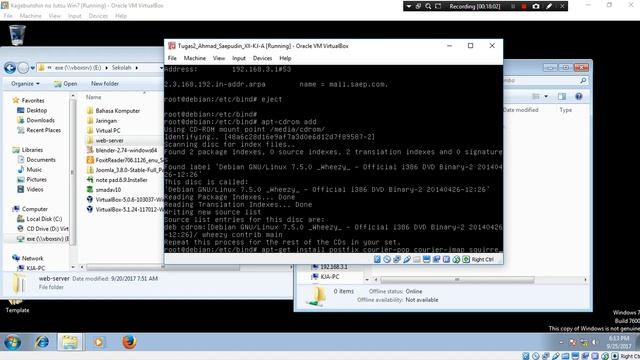
Task: Activate the recorder pencil drawing tool
Action: click(549, 6)
